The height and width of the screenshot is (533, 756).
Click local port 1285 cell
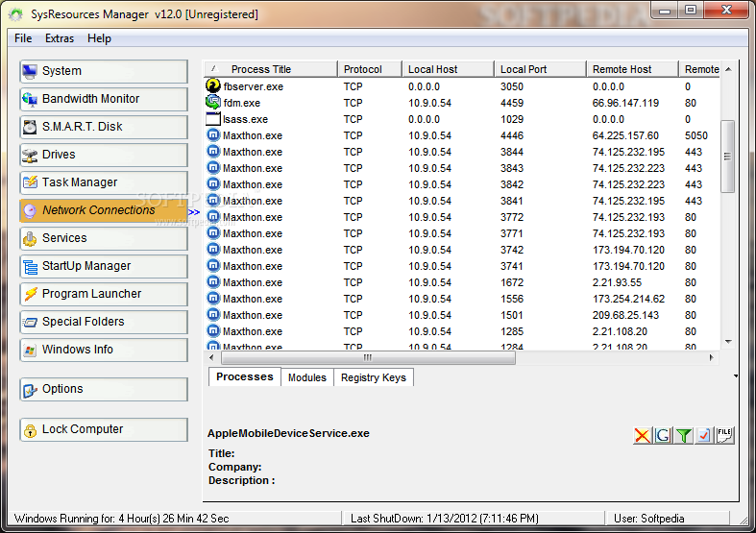(512, 331)
